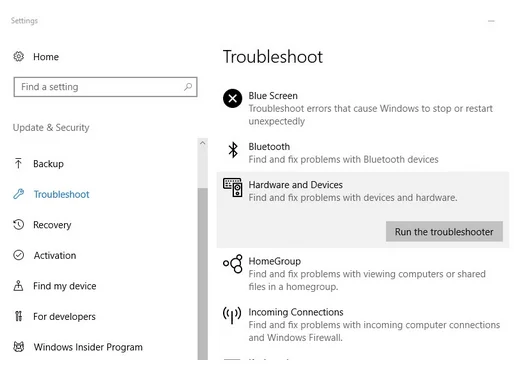
Task: Run the troubleshooter for Hardware and Devices
Action: click(444, 231)
